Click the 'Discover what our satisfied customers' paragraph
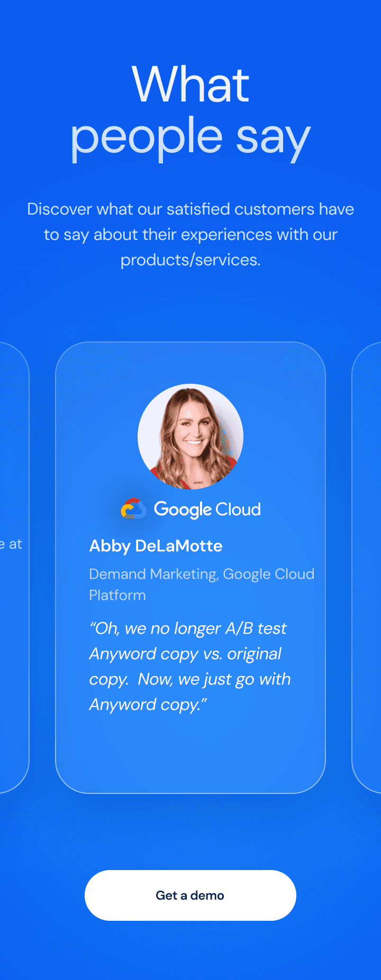Image resolution: width=381 pixels, height=980 pixels. click(x=190, y=234)
